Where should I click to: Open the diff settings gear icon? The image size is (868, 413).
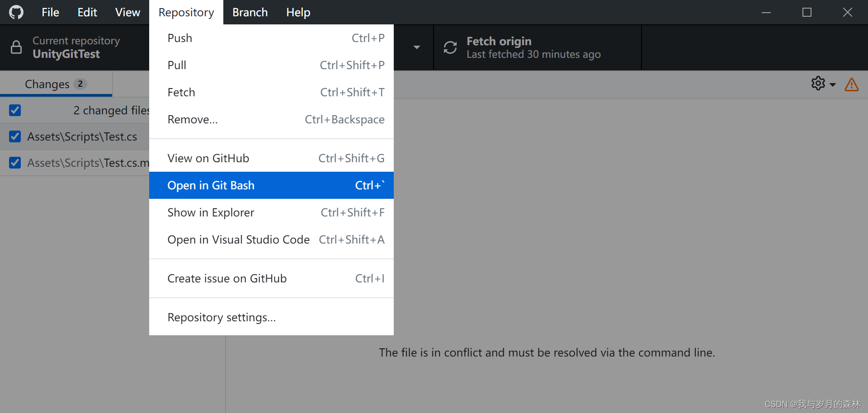pos(818,84)
